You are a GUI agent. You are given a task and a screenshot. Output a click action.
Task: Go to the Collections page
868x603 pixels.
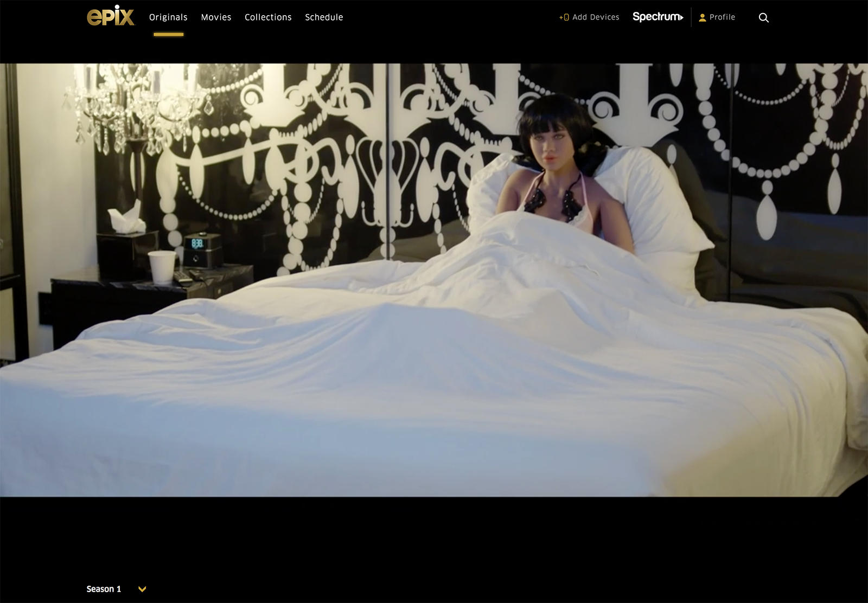[268, 17]
